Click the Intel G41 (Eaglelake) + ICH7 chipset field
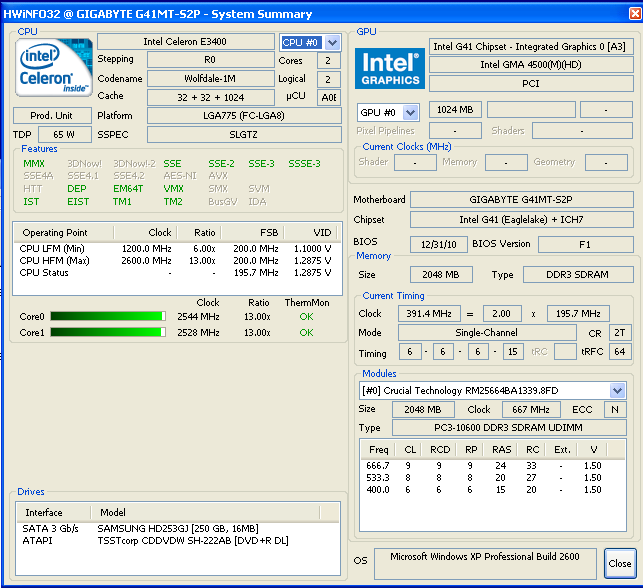643x588 pixels. tap(522, 220)
